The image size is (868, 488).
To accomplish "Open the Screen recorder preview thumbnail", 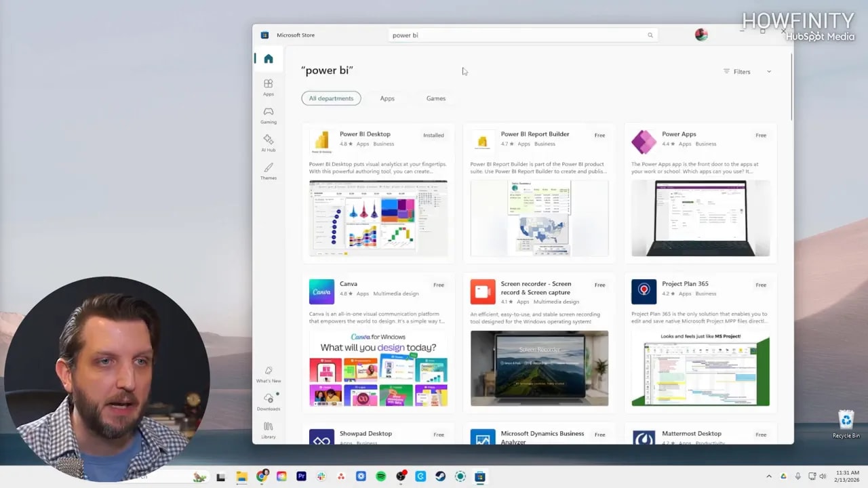I will [539, 368].
